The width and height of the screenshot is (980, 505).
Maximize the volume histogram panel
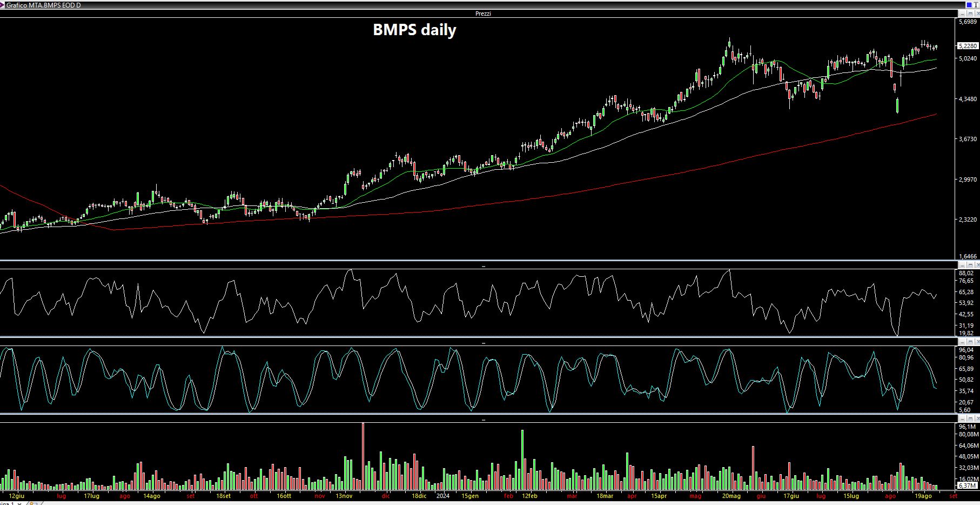970,418
